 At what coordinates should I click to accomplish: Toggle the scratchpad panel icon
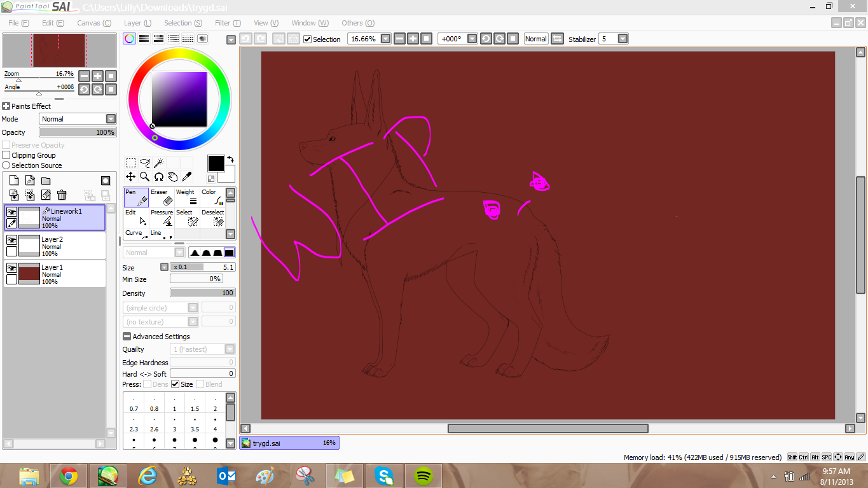click(203, 38)
